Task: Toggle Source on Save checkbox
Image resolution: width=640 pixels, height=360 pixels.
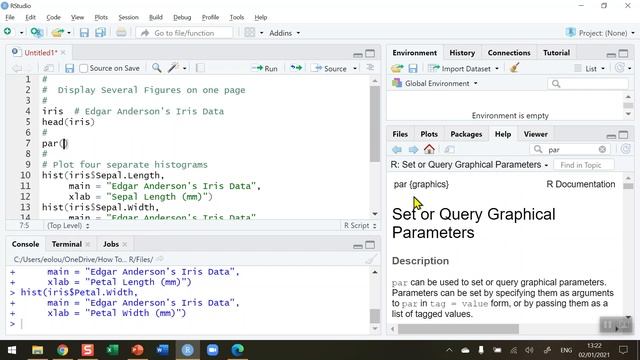Action: tap(83, 68)
